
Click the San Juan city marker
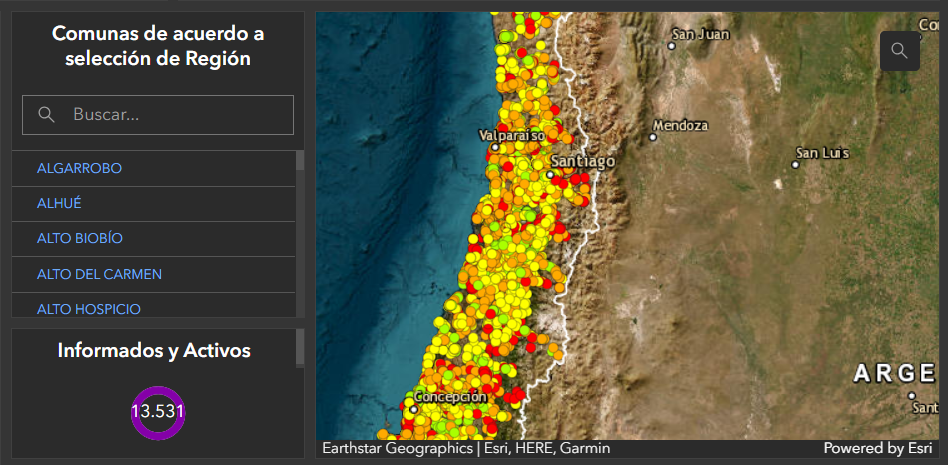672,46
